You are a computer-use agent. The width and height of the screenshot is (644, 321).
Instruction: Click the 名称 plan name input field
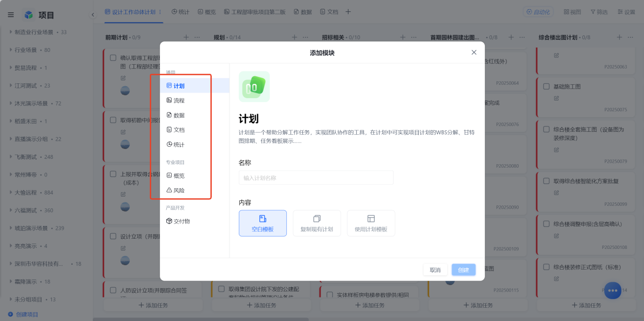pos(316,177)
